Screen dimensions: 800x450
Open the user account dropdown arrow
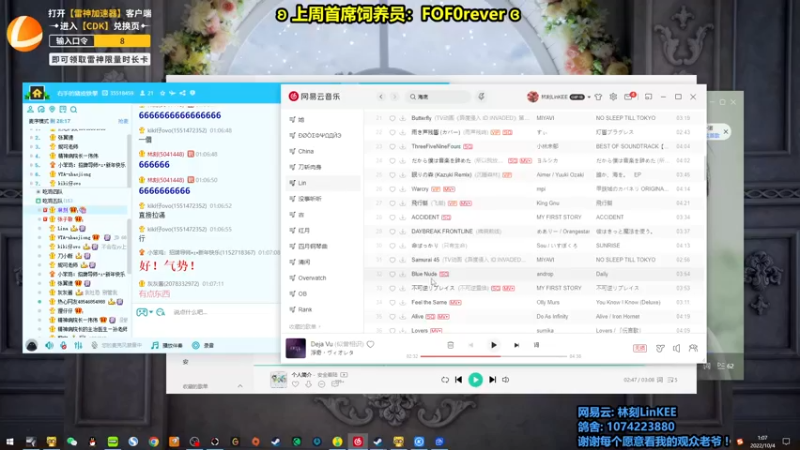point(589,97)
